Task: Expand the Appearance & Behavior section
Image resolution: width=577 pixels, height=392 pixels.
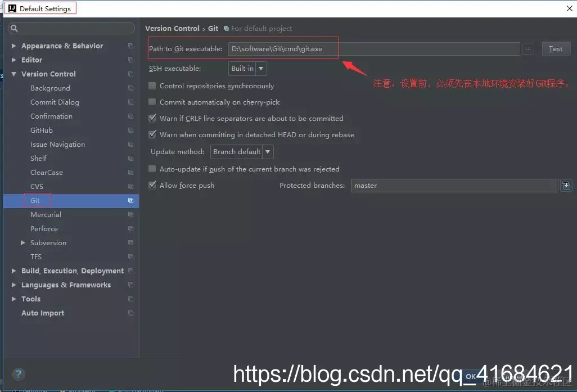Action: tap(13, 46)
